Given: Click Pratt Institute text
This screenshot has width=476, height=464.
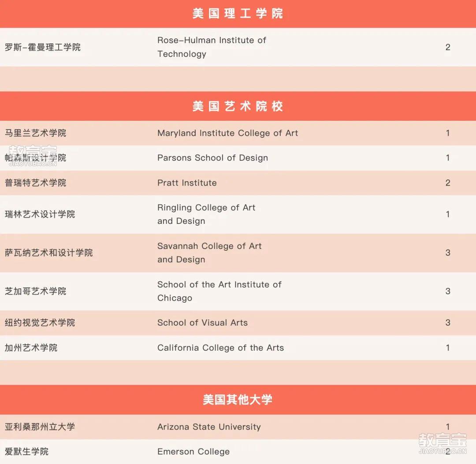Looking at the screenshot, I should tap(187, 183).
